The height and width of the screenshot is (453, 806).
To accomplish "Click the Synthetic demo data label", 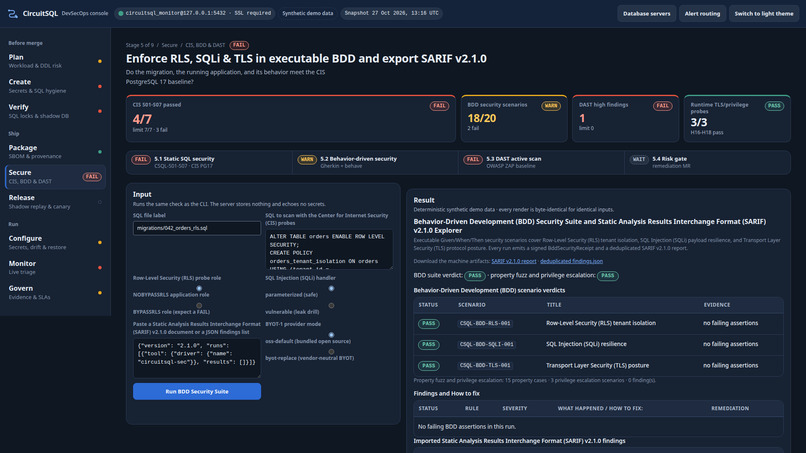I will 307,13.
